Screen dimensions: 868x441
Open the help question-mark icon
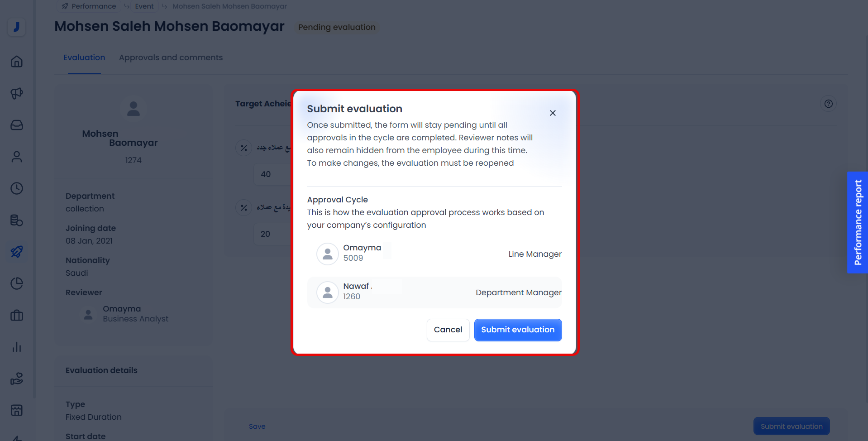tap(829, 104)
